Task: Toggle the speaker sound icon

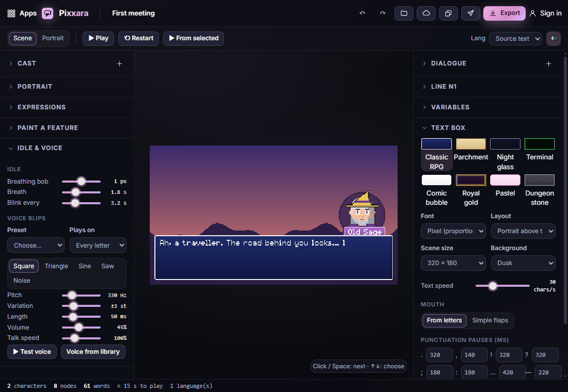Action: pyautogui.click(x=554, y=38)
